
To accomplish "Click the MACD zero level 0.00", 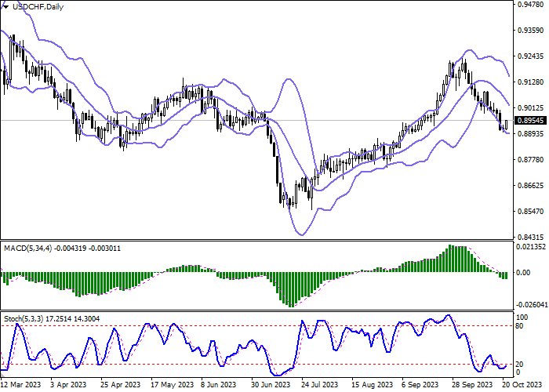I will tap(523, 272).
